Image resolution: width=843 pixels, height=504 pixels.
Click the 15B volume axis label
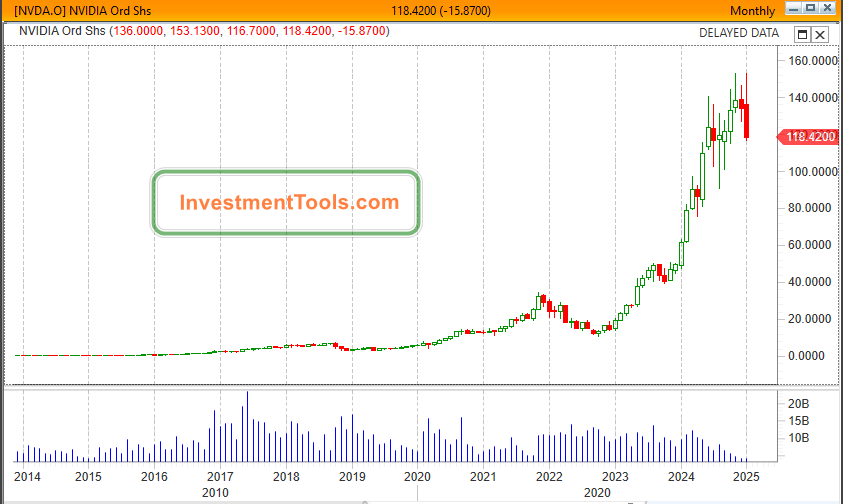tap(798, 421)
